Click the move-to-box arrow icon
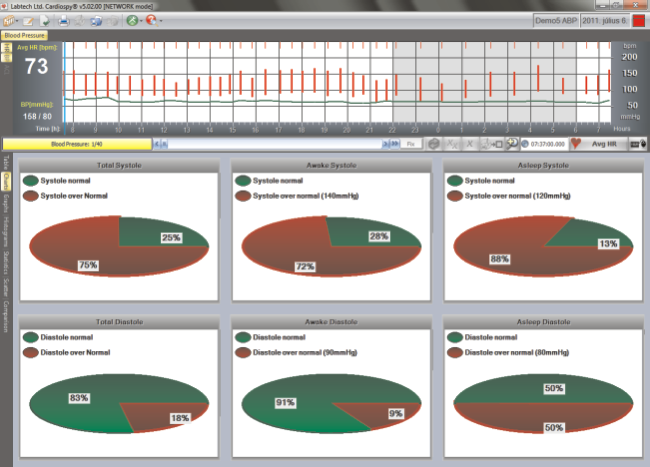The height and width of the screenshot is (467, 650). click(x=491, y=144)
